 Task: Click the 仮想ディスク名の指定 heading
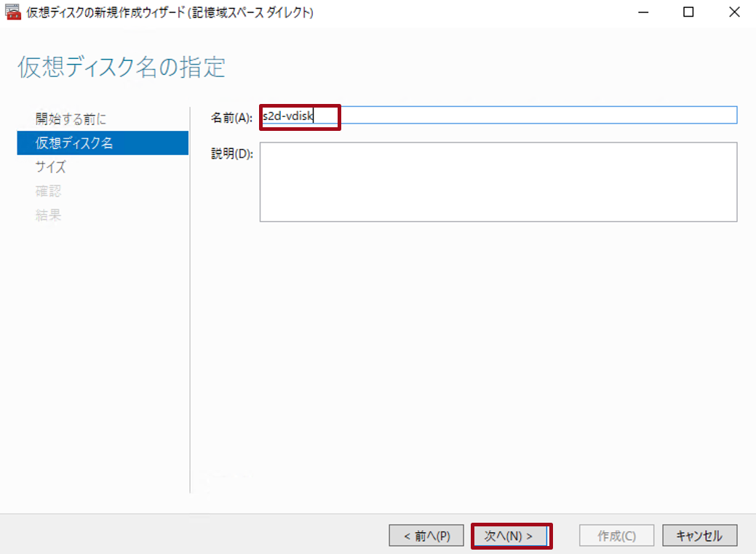121,68
